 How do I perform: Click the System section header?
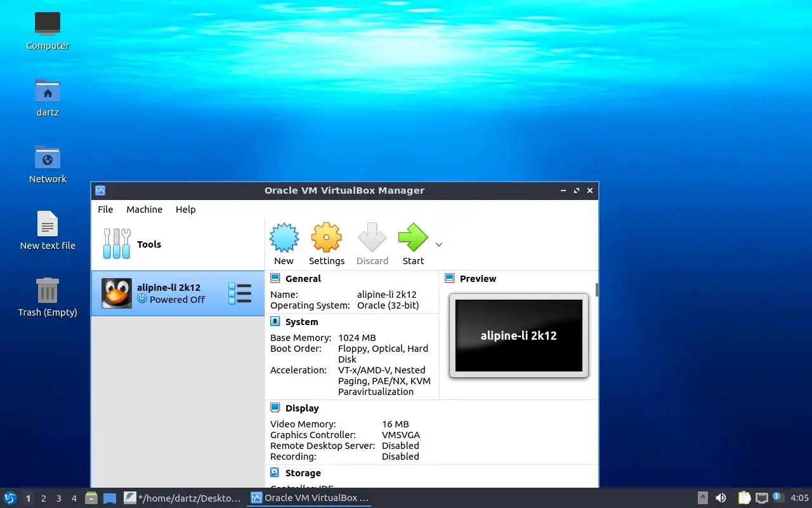301,322
